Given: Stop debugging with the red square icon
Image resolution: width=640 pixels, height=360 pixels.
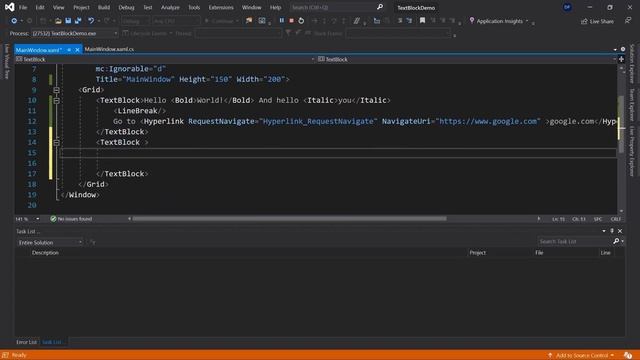Looking at the screenshot, I should pos(291,20).
